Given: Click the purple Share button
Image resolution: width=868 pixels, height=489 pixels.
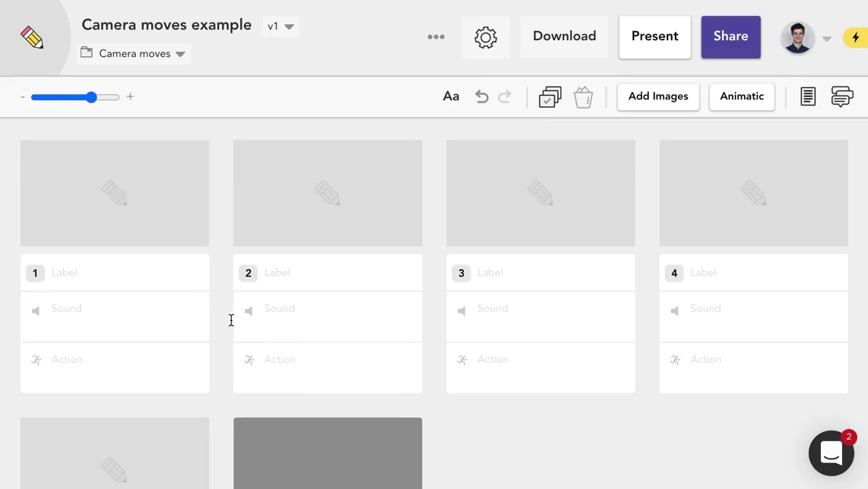Looking at the screenshot, I should 730,36.
